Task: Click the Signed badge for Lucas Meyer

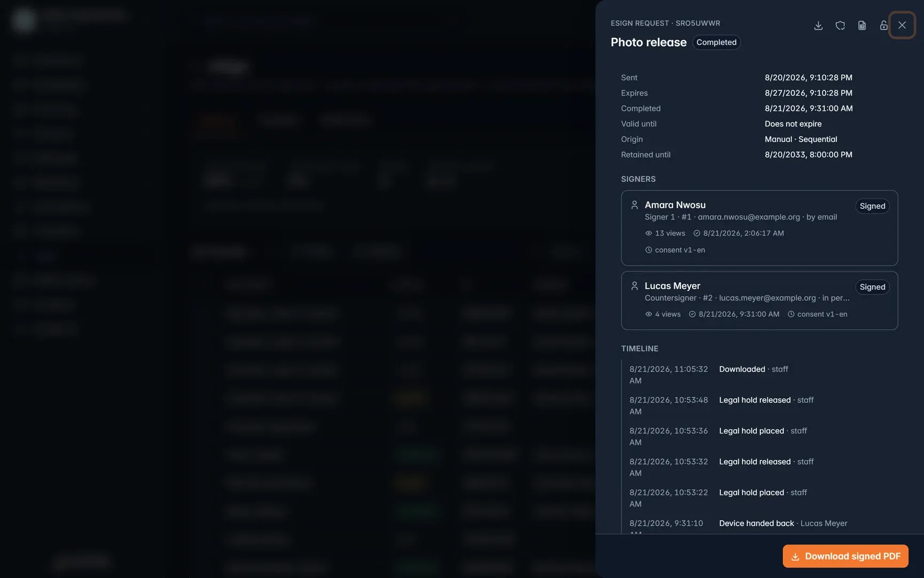Action: pyautogui.click(x=872, y=287)
